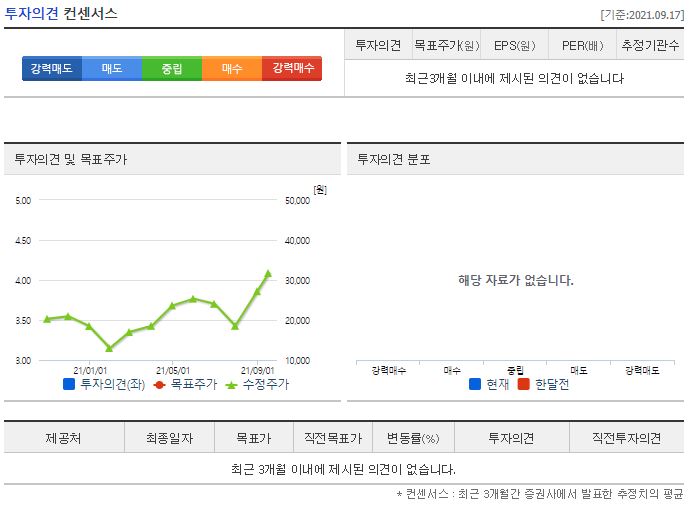This screenshot has height=510, width=690.
Task: Click the 추정기관수 column header
Action: click(x=650, y=45)
